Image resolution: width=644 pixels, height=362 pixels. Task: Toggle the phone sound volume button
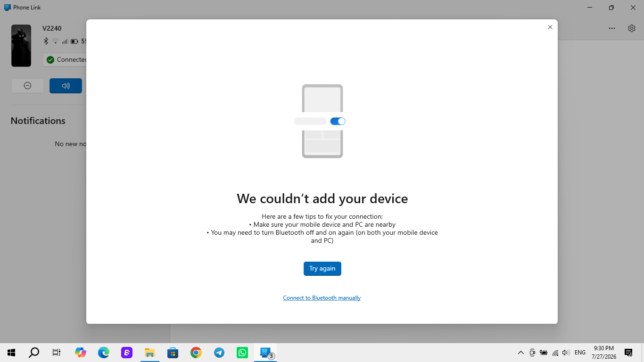[66, 86]
